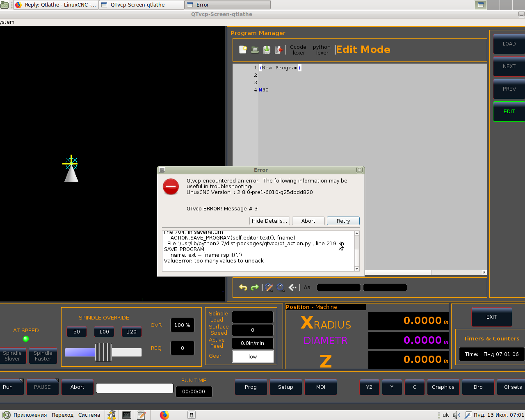The width and height of the screenshot is (525, 420).
Task: Exit the editor with the red arrow door icon
Action: (x=278, y=50)
